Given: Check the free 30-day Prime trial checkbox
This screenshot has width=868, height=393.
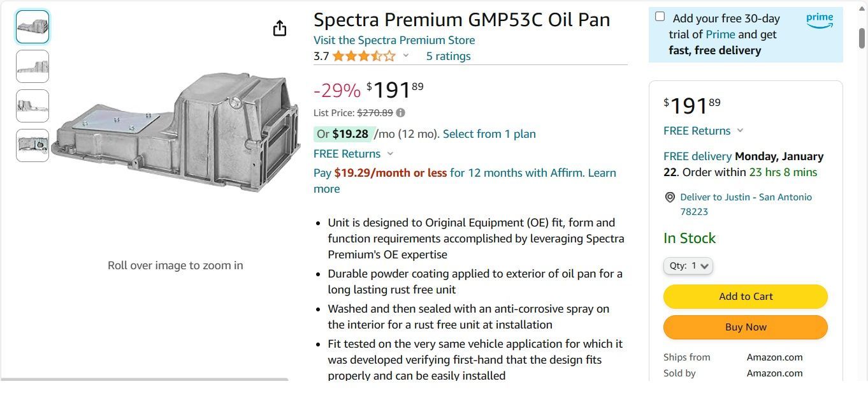Looking at the screenshot, I should coord(660,17).
